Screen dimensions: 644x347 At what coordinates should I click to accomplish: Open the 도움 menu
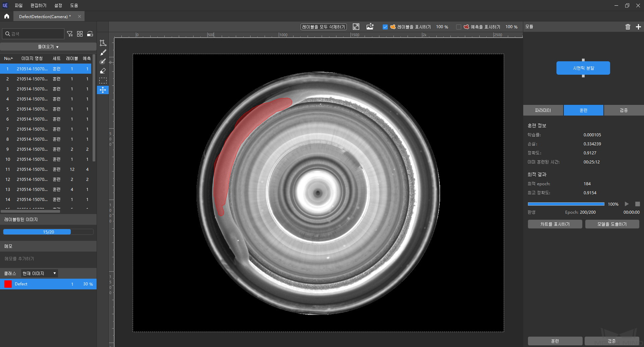tap(74, 5)
